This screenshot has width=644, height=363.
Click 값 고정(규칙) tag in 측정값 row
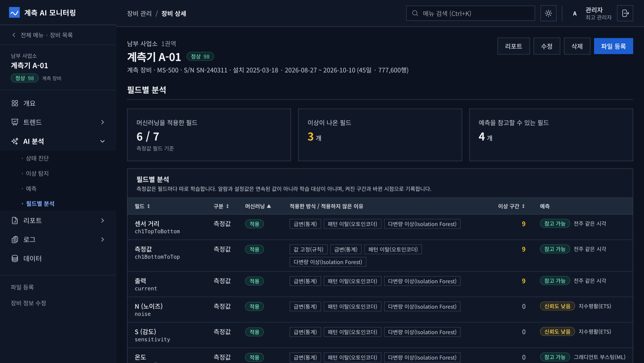click(308, 249)
